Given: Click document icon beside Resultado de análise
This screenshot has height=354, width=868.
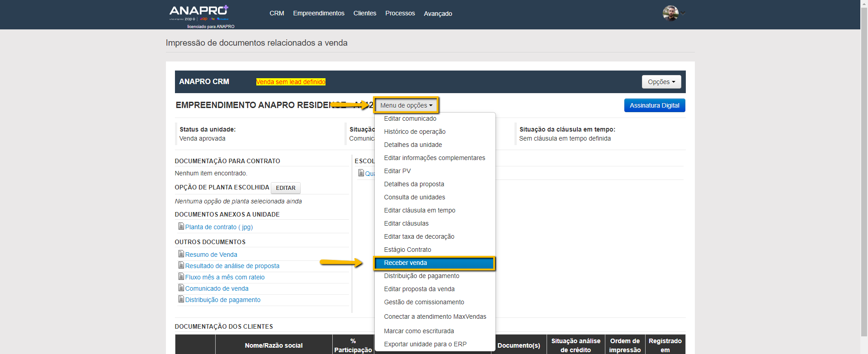Looking at the screenshot, I should pyautogui.click(x=181, y=265).
